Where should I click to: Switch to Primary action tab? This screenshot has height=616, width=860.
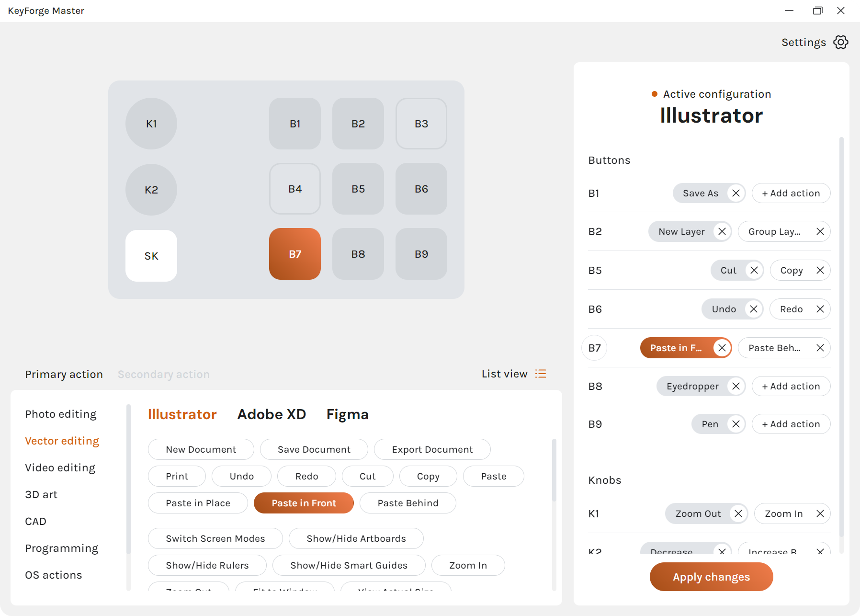pos(64,374)
